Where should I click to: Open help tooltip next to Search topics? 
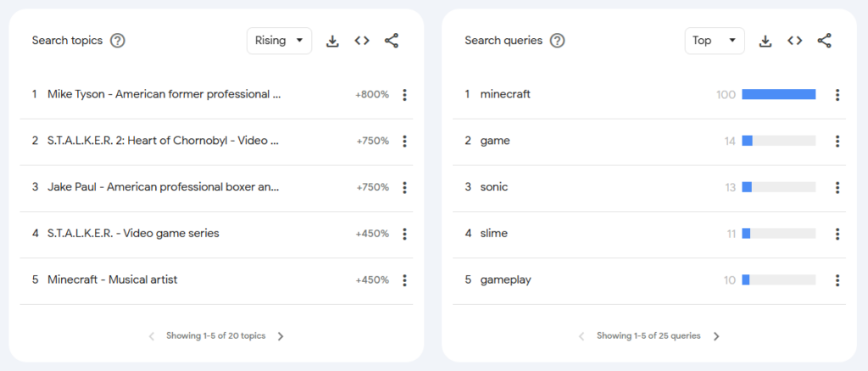tap(117, 41)
